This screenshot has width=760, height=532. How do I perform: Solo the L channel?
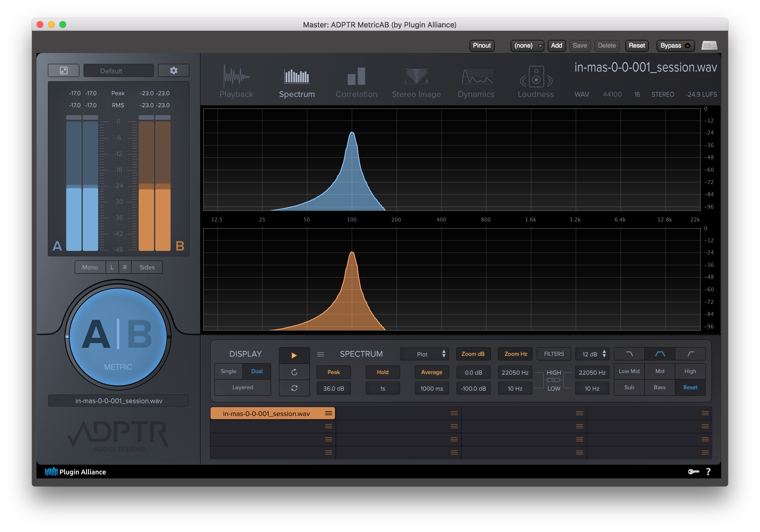112,267
